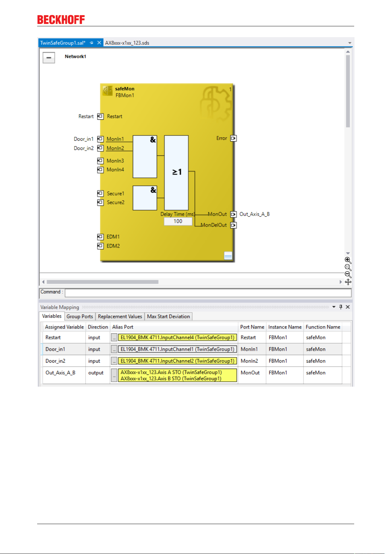This screenshot has height=554, width=392.
Task: Select the MonOut output port connector
Action: click(x=233, y=214)
